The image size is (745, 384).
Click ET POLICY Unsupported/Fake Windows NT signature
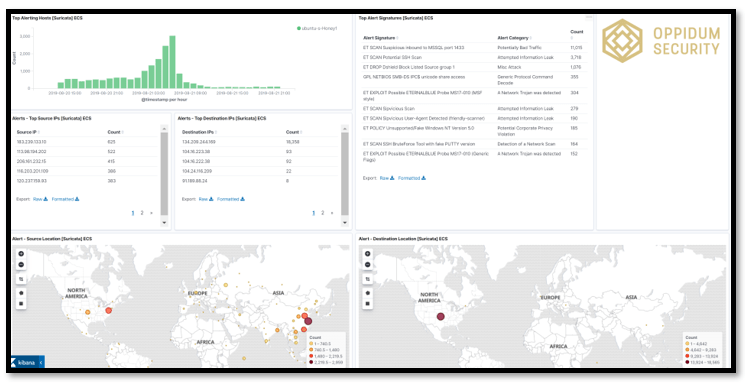[x=418, y=128]
